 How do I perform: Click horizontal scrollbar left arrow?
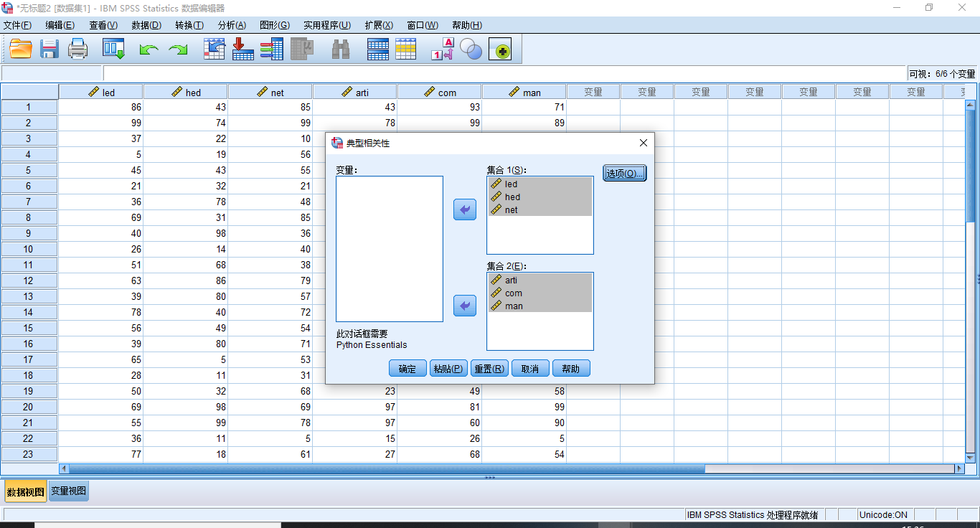[x=65, y=468]
